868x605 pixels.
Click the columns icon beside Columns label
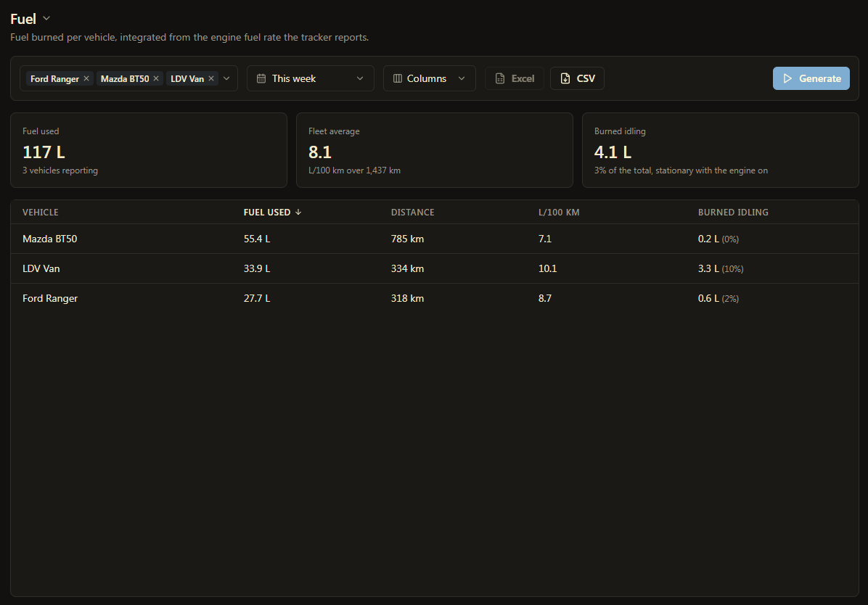click(x=398, y=78)
